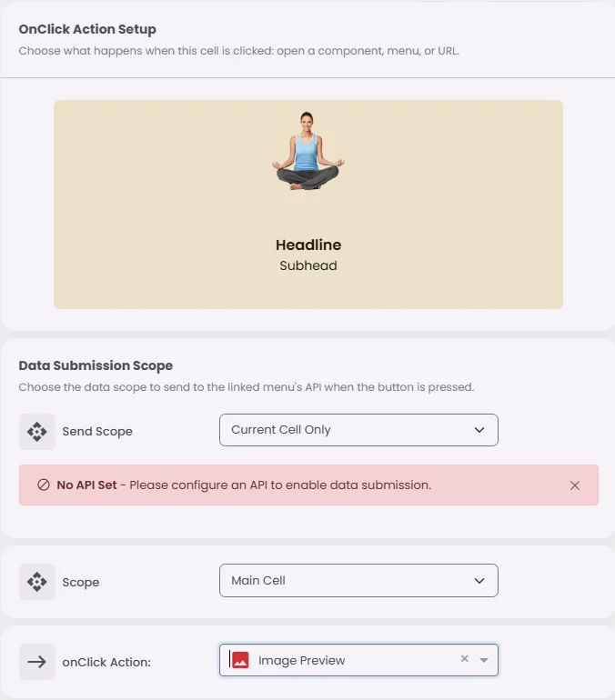Click the Image Preview field text
This screenshot has width=615, height=700.
click(x=301, y=660)
